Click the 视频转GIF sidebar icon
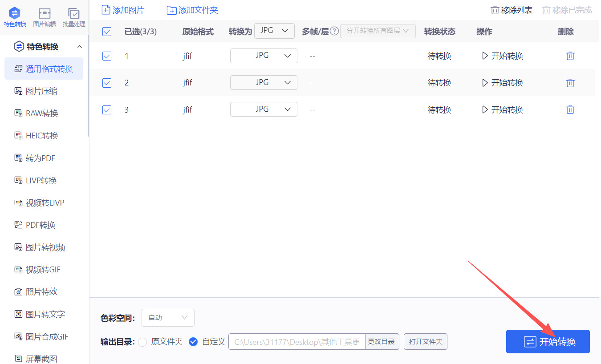Viewport: 601px width, 364px height. [18, 270]
